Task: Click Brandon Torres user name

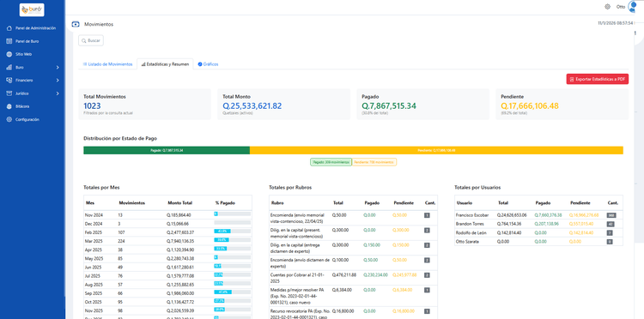Action: pos(470,225)
